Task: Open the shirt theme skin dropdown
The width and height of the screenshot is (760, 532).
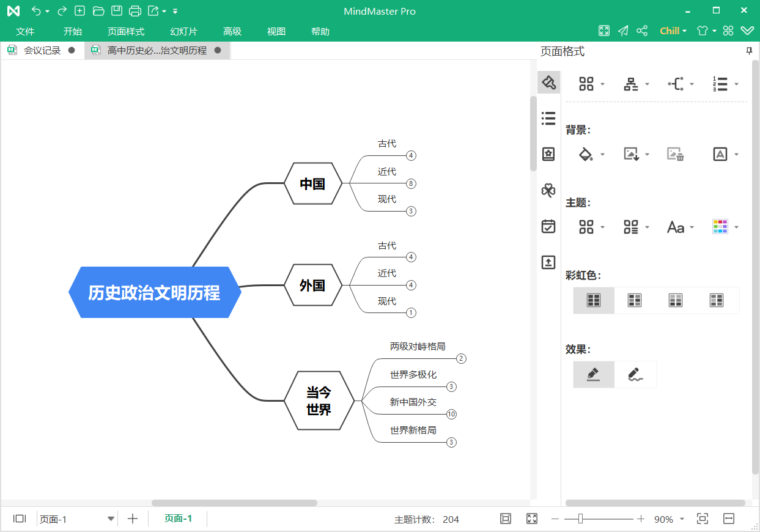Action: tap(706, 31)
